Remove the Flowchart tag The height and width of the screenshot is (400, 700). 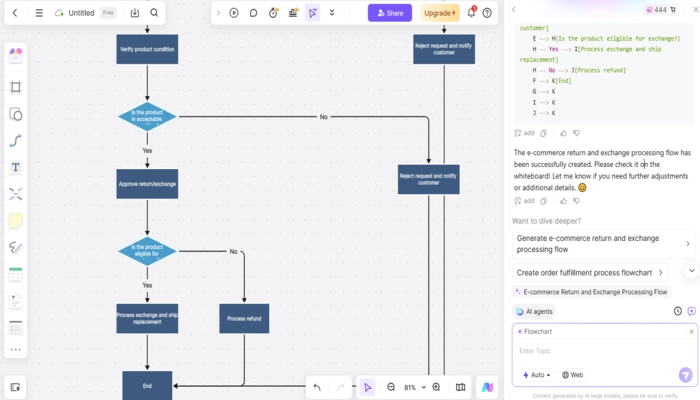692,332
